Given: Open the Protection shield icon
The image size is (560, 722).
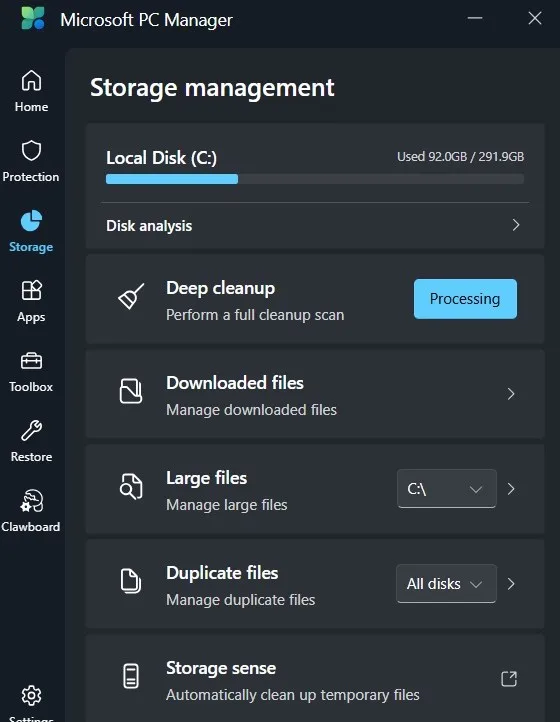Looking at the screenshot, I should (31, 151).
